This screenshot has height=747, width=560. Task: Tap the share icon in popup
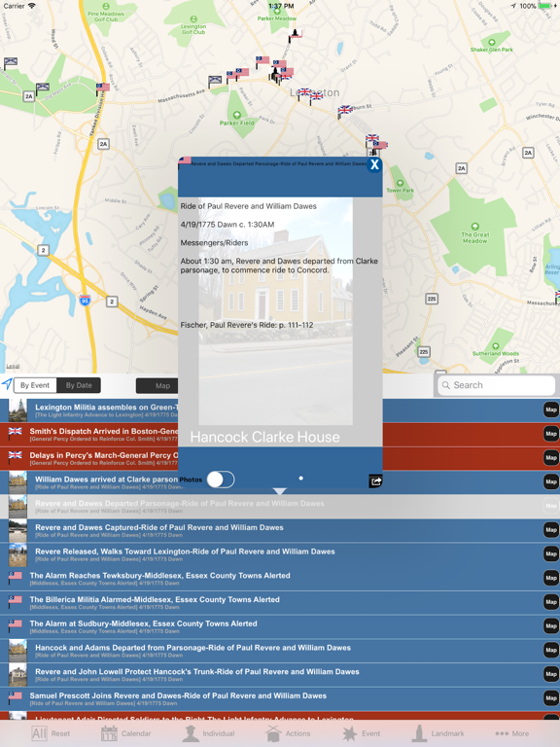coord(375,481)
